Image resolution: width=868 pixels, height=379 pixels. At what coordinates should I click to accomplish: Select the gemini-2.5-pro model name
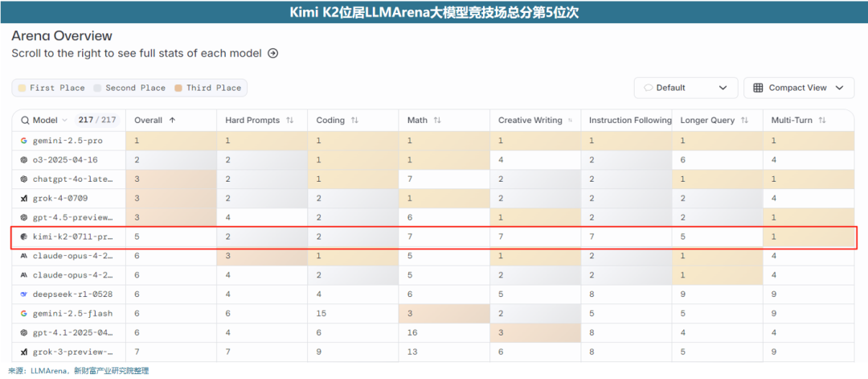point(67,141)
